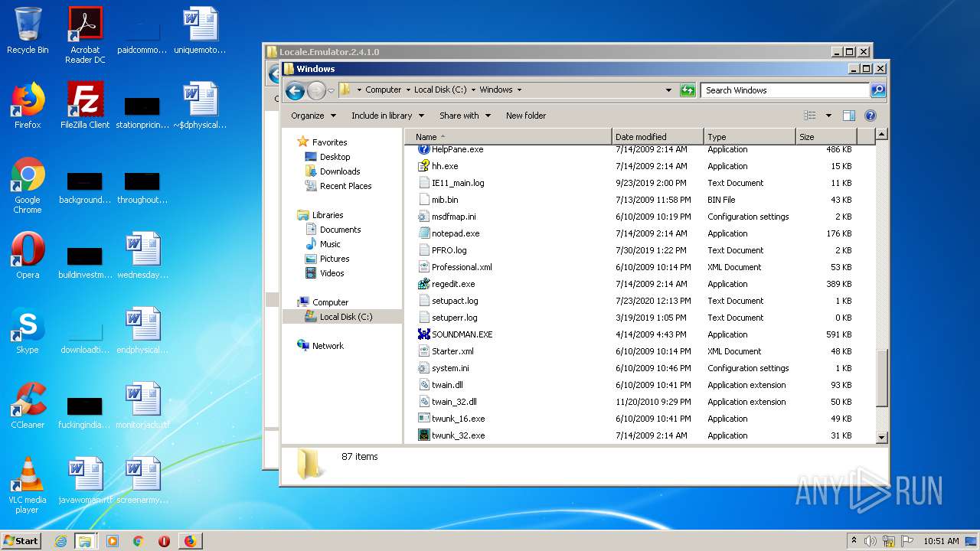Image resolution: width=980 pixels, height=551 pixels.
Task: Select the regedit.exe file icon
Action: pos(424,284)
